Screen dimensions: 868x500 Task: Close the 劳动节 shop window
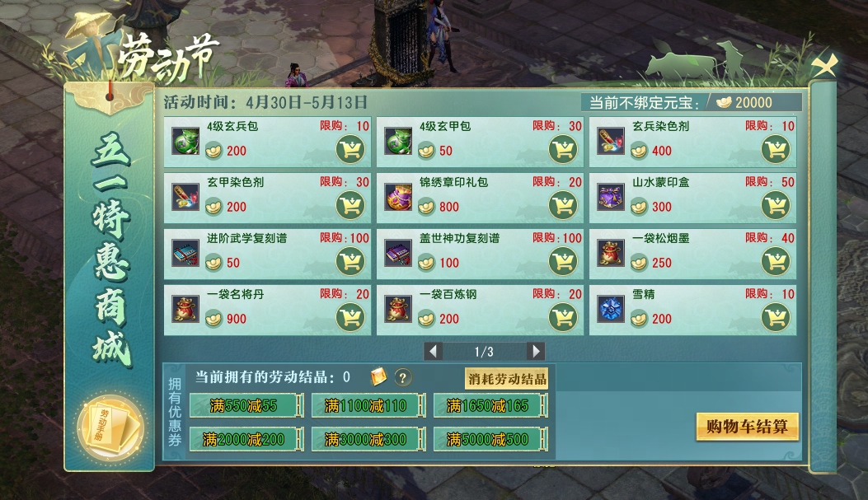point(824,66)
